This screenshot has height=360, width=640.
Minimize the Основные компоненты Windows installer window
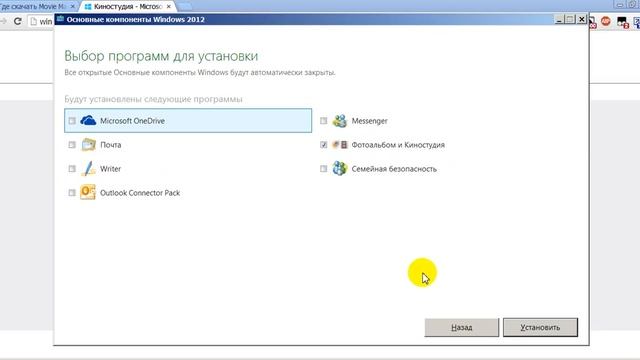560,19
